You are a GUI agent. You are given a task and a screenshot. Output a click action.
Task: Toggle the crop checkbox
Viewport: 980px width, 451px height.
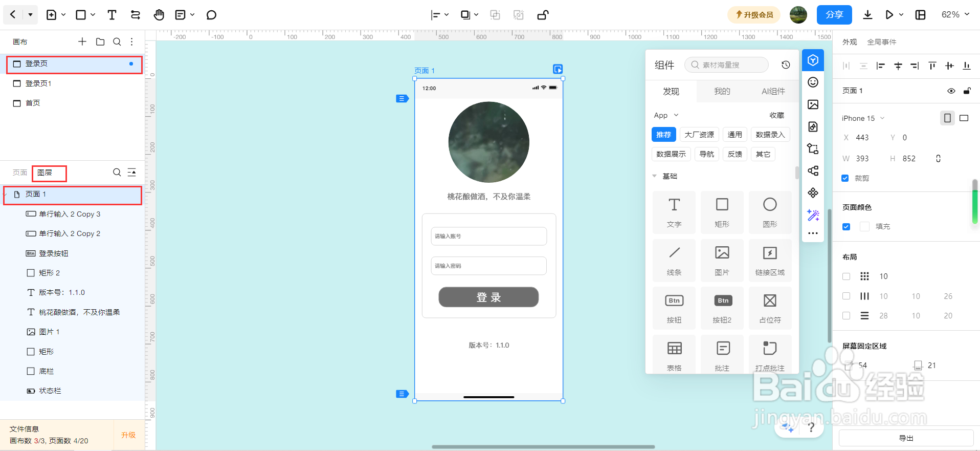845,178
